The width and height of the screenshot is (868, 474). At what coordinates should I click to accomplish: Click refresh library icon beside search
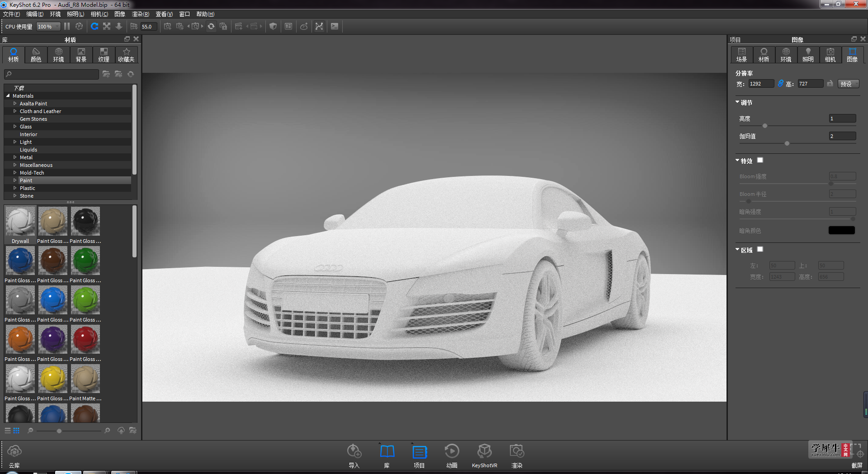pyautogui.click(x=131, y=74)
